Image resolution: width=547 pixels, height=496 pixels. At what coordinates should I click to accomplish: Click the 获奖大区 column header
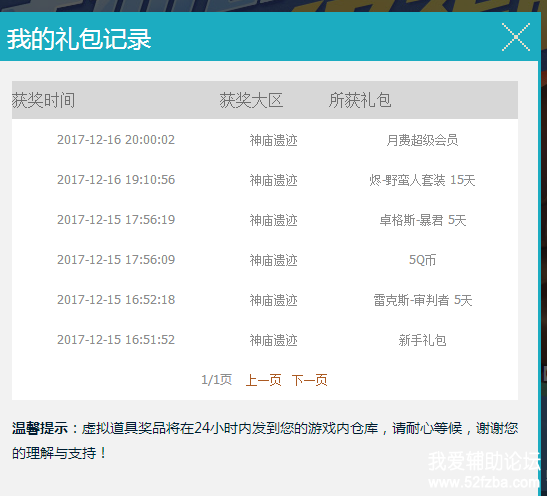(251, 100)
